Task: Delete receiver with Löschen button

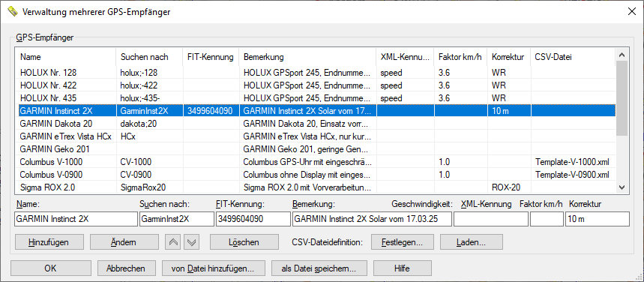Action: coord(244,242)
